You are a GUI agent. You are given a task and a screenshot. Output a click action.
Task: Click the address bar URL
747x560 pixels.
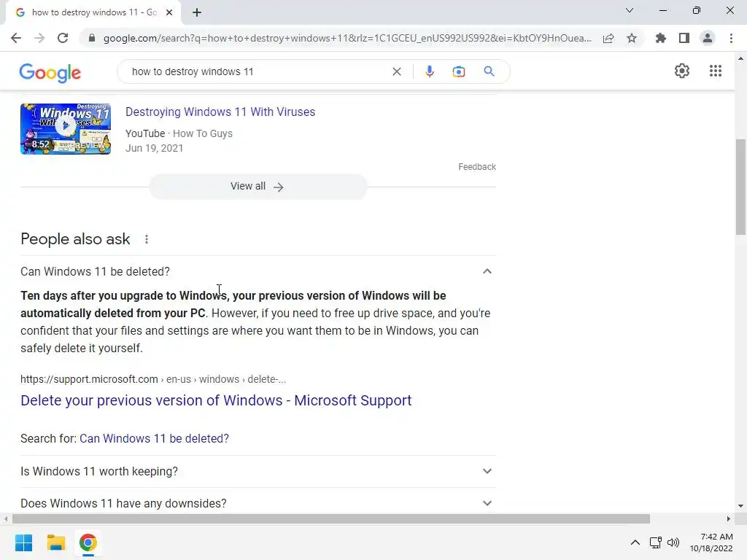click(x=347, y=38)
